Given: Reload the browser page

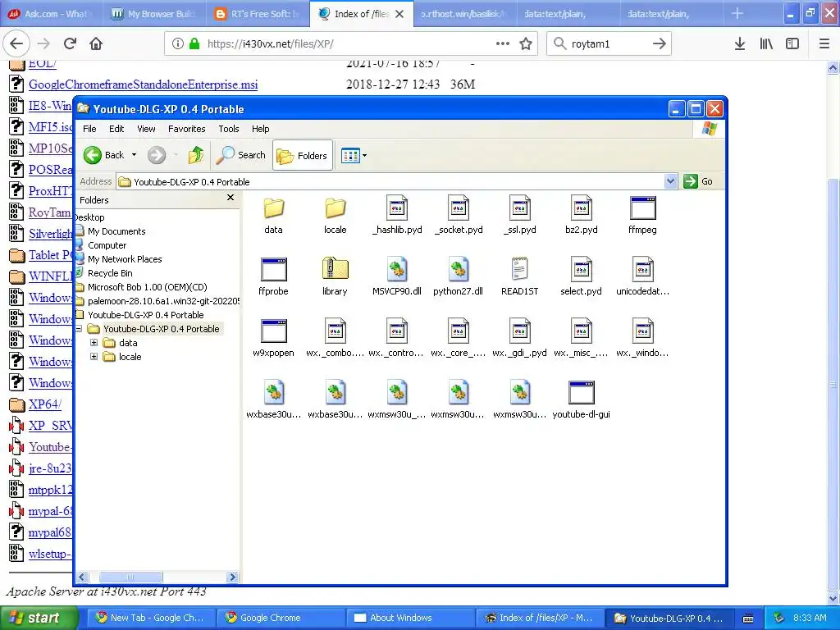Looking at the screenshot, I should point(71,43).
